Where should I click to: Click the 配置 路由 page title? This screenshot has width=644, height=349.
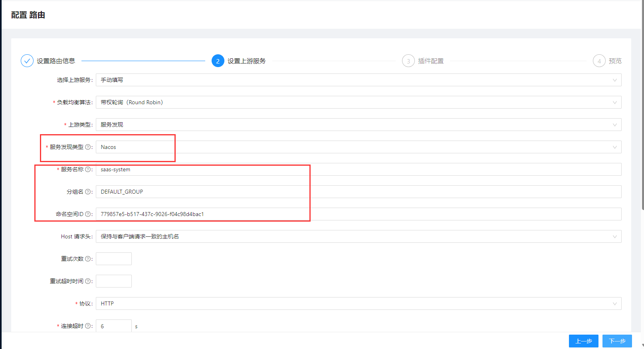coord(28,15)
